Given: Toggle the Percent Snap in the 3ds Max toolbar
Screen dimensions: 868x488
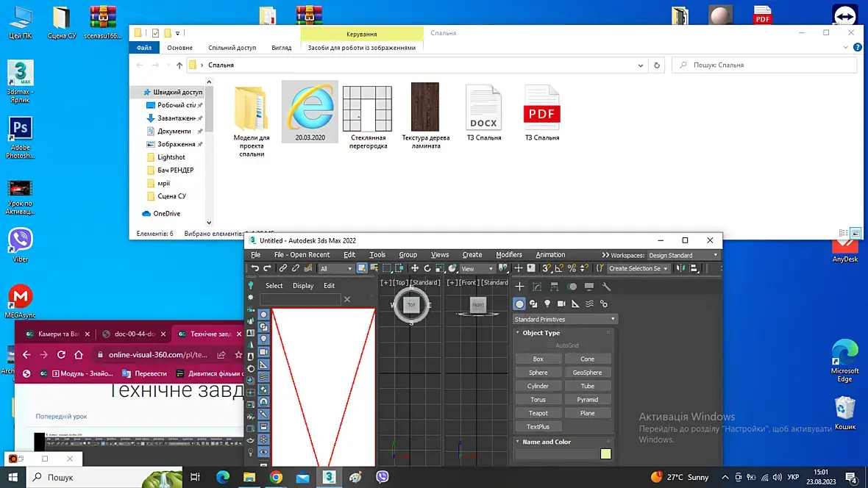Looking at the screenshot, I should [x=572, y=268].
